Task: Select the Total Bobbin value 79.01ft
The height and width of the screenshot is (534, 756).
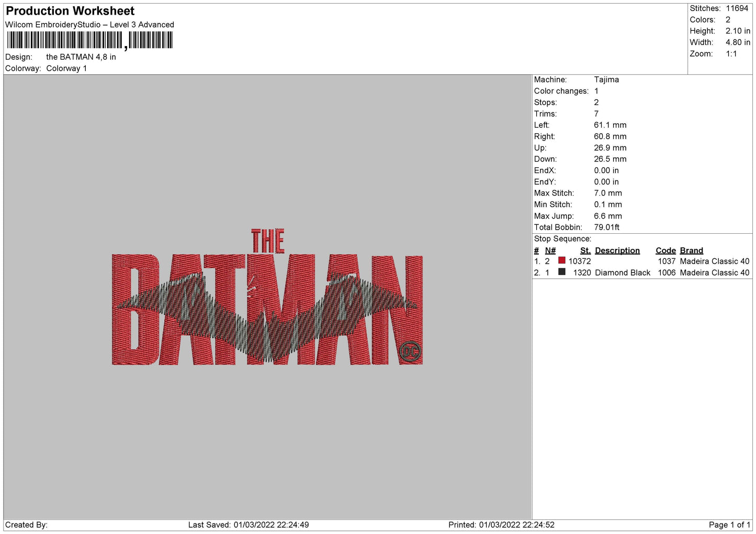Action: [606, 227]
